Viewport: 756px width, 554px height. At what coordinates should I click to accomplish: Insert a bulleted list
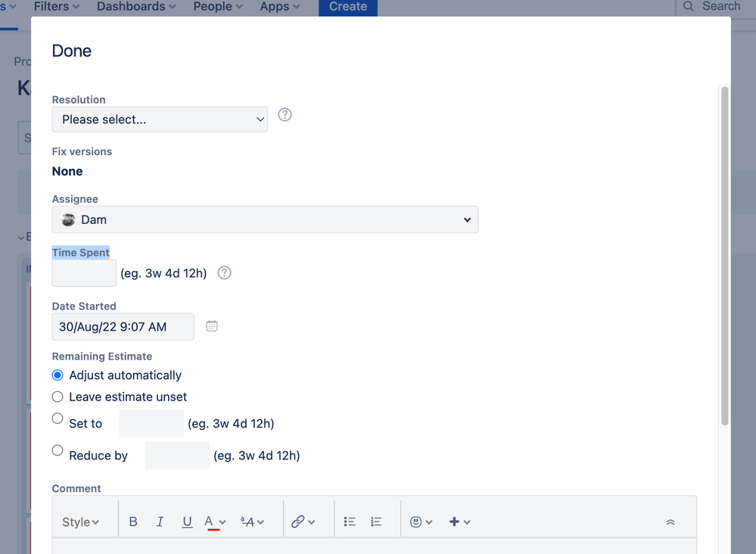point(350,521)
